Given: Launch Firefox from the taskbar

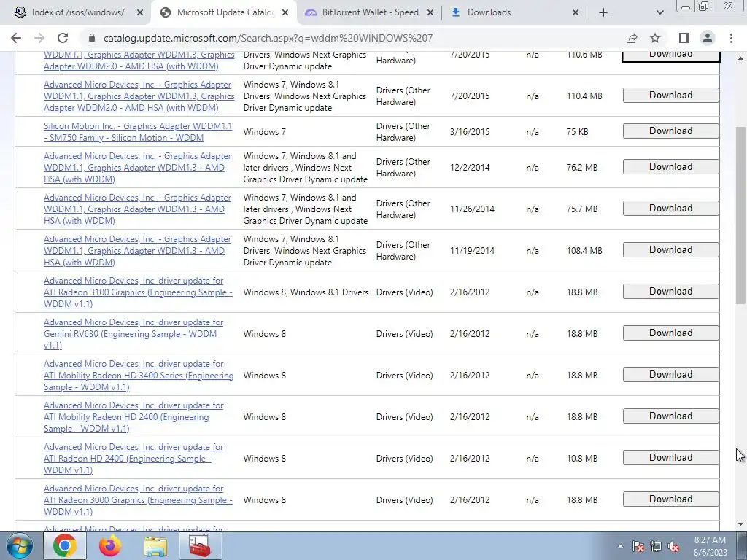Looking at the screenshot, I should click(110, 545).
